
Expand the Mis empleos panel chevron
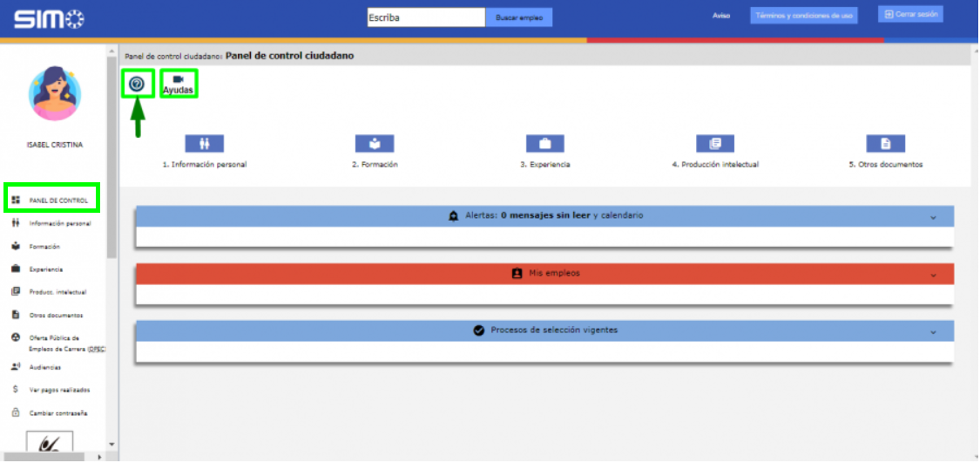coord(933,275)
